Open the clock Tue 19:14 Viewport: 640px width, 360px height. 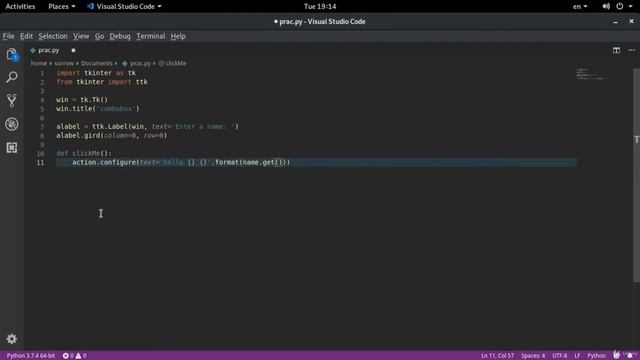[x=320, y=6]
